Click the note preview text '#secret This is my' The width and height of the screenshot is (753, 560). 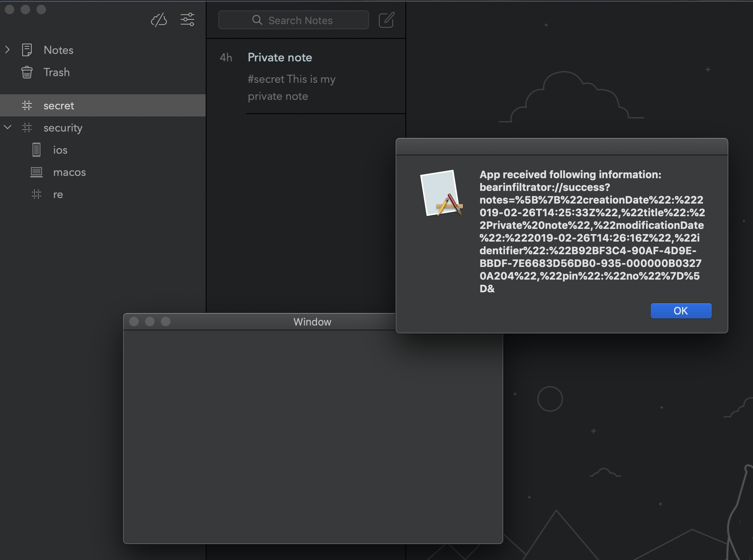292,79
